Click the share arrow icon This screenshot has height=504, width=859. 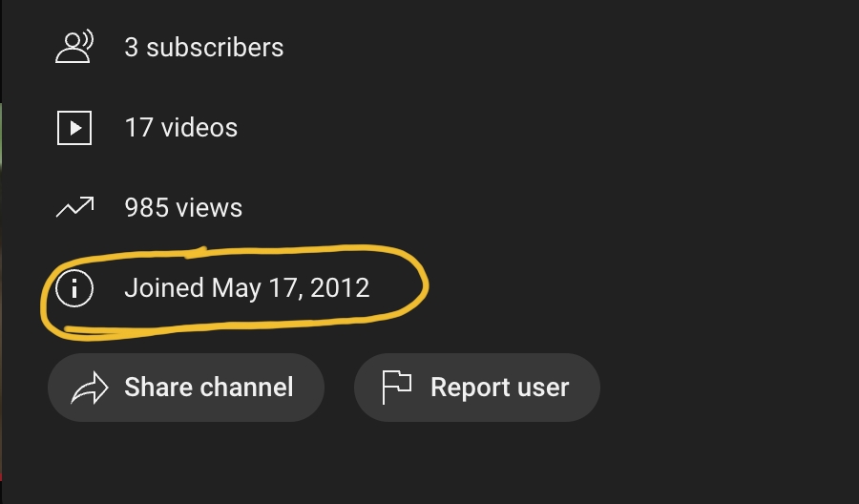point(90,388)
